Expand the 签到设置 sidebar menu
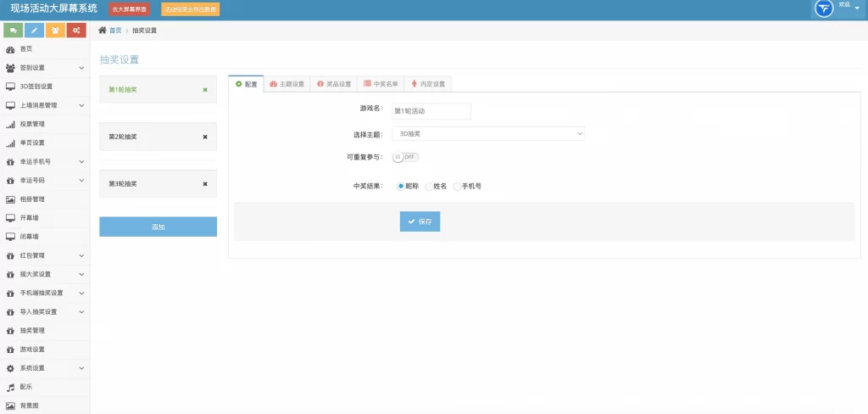The image size is (868, 414). point(44,68)
